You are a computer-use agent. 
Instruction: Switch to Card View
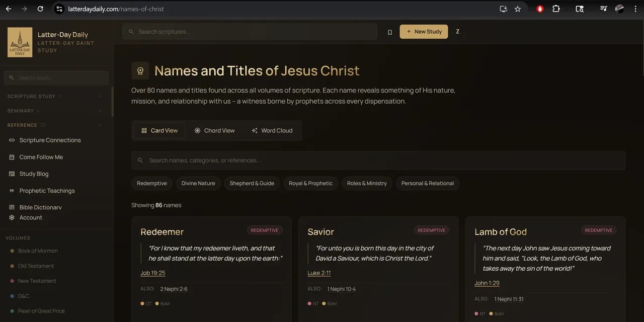(x=159, y=130)
